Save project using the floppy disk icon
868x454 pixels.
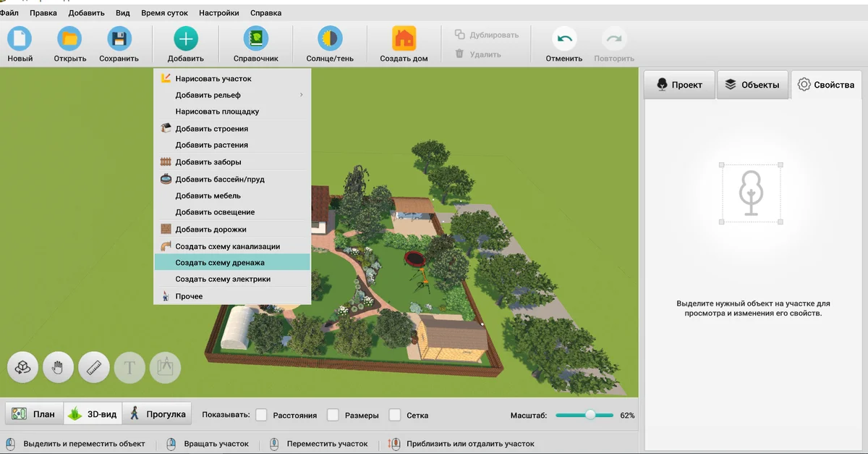point(119,39)
